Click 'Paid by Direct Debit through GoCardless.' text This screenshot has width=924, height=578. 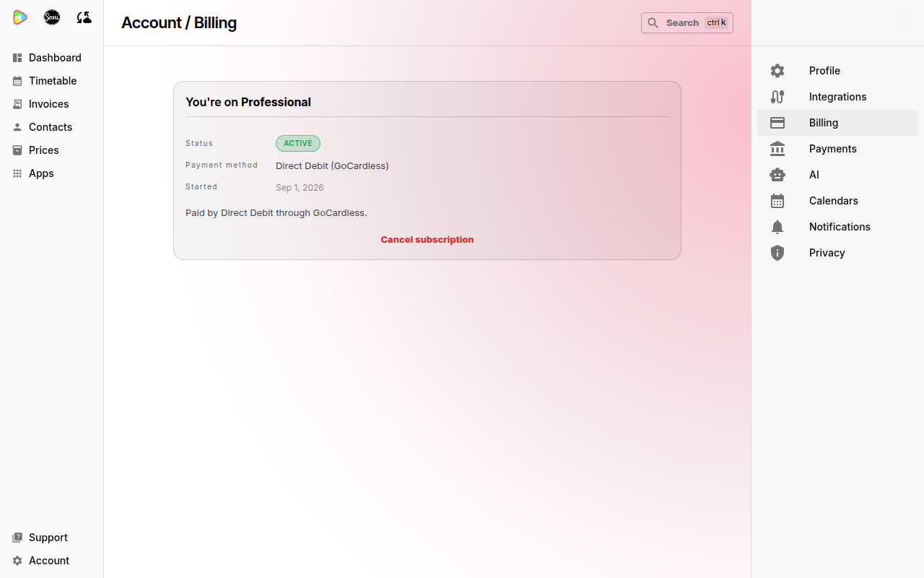(x=276, y=213)
